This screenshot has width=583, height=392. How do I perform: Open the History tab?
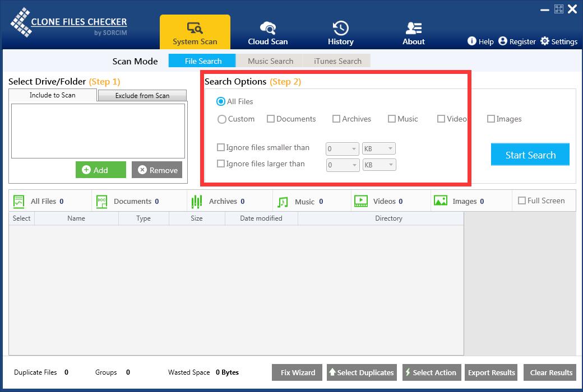[341, 33]
